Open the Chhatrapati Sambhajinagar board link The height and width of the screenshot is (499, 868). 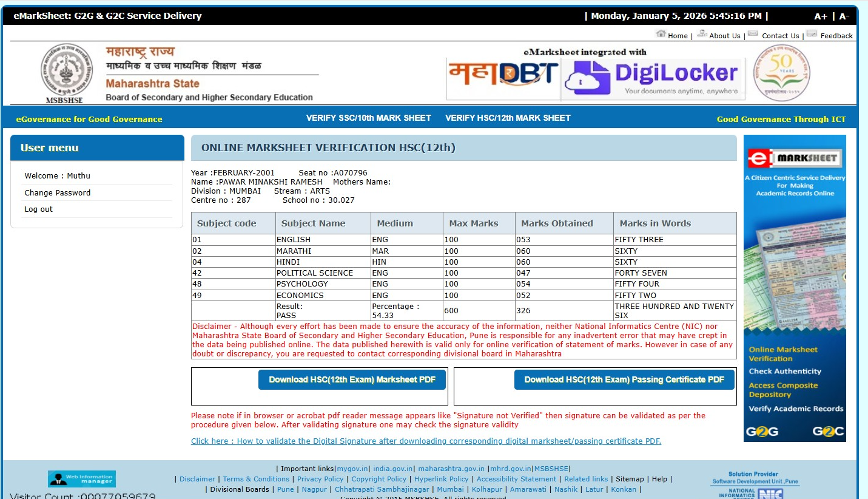(382, 489)
